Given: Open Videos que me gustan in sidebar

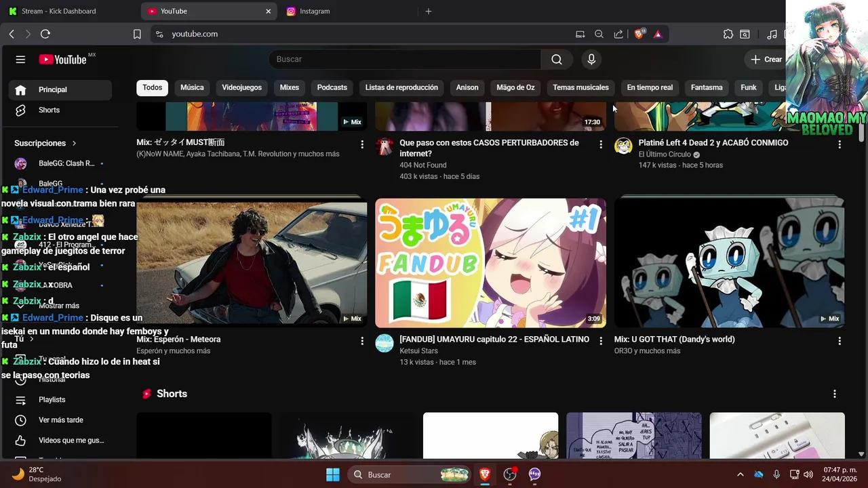Looking at the screenshot, I should coord(60,441).
